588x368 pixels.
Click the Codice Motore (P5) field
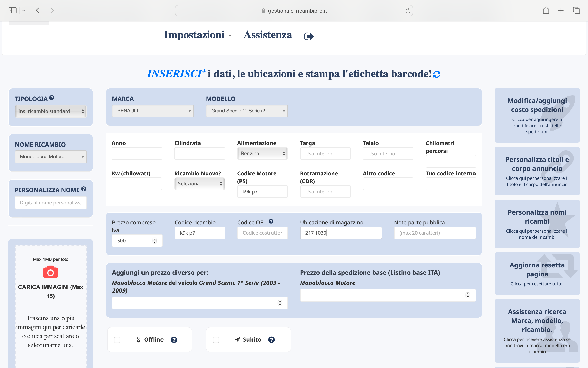(x=262, y=192)
